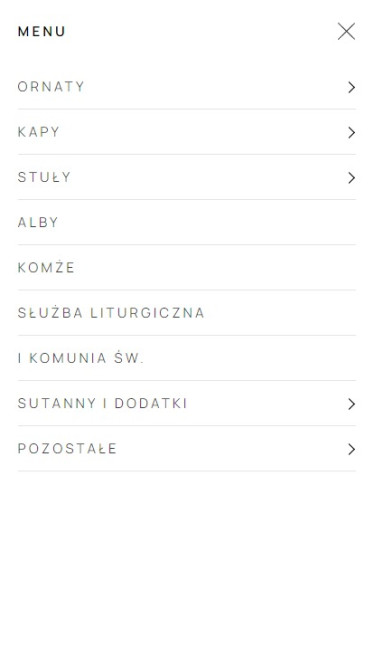Select Służba Liturgiczna menu item

pos(111,313)
